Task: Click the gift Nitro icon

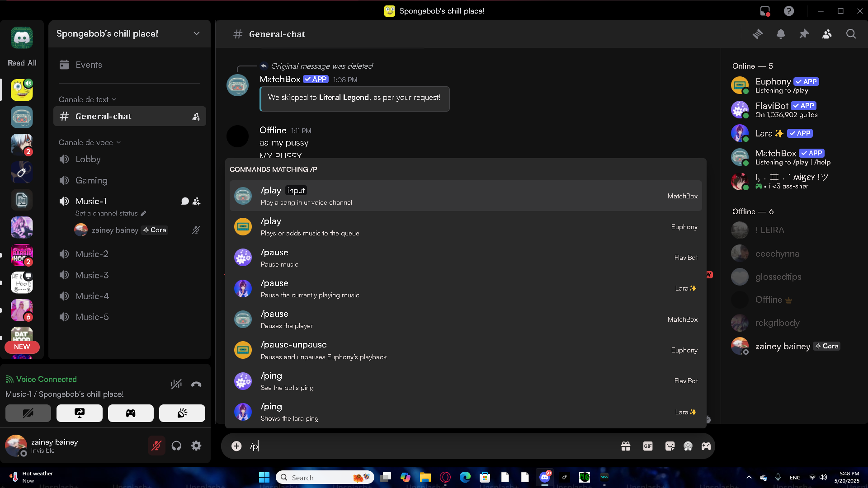Action: tap(626, 446)
